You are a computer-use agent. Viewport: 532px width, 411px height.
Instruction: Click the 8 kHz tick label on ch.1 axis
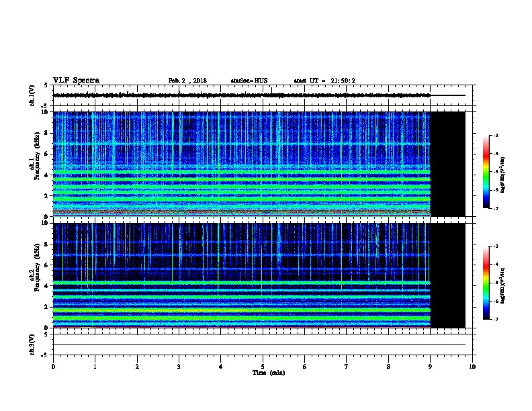[x=46, y=133]
